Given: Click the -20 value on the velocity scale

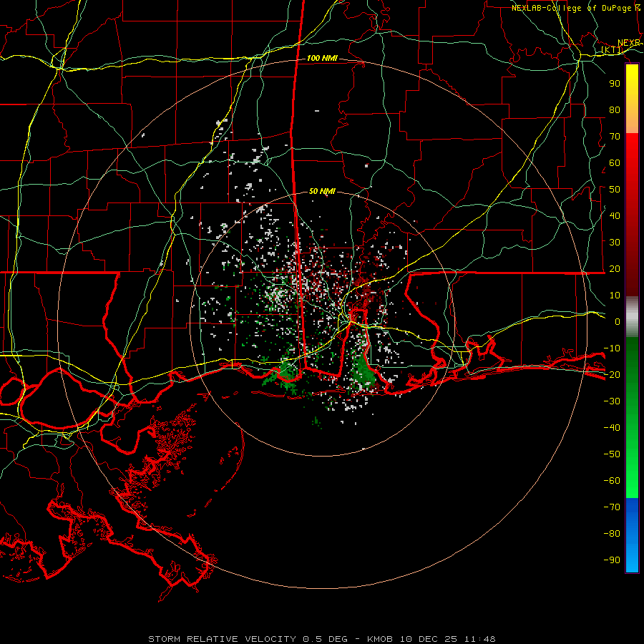Looking at the screenshot, I should [x=612, y=375].
